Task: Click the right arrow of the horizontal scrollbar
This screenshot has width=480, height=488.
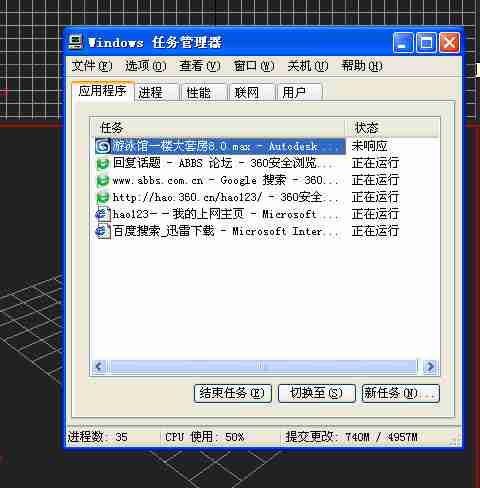Action: (x=430, y=367)
